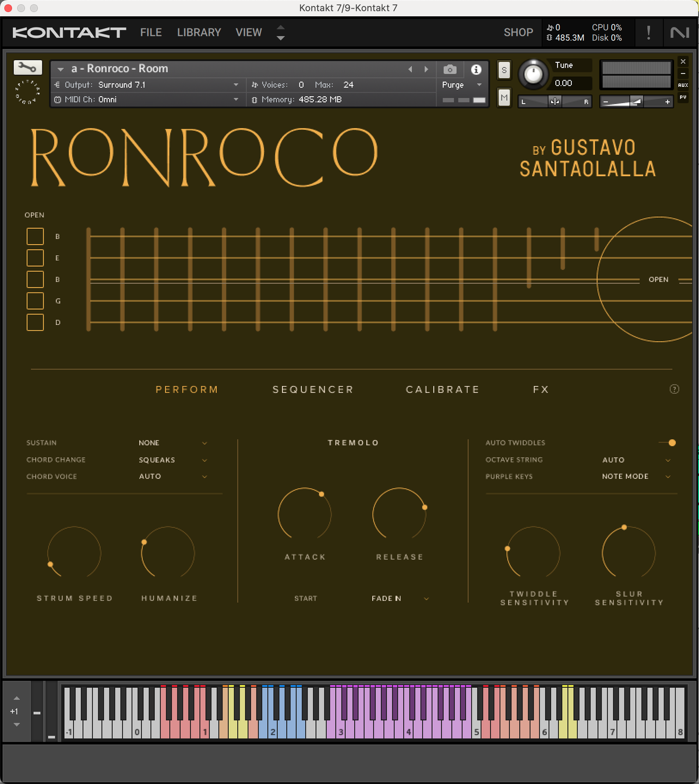The image size is (699, 784).
Task: Open the FILE menu
Action: point(151,33)
